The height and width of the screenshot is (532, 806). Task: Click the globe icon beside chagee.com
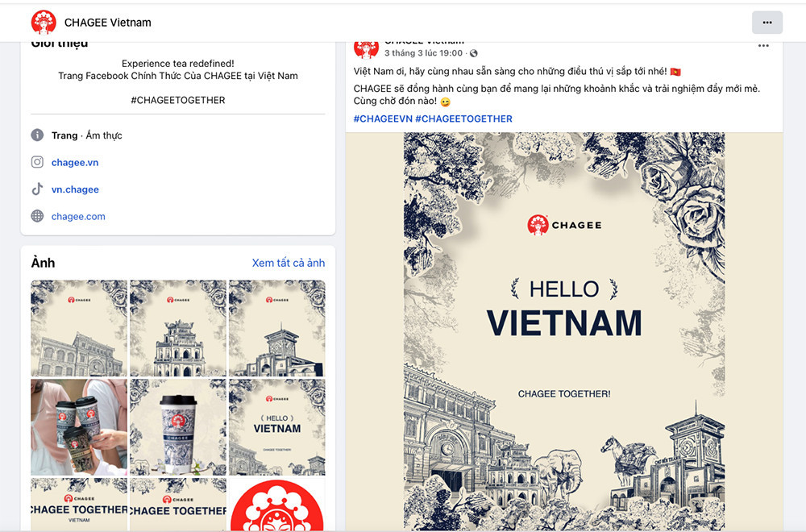[x=37, y=216]
